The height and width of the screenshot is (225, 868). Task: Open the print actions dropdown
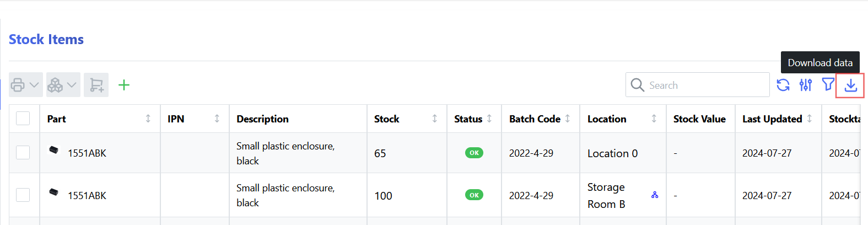pos(25,85)
